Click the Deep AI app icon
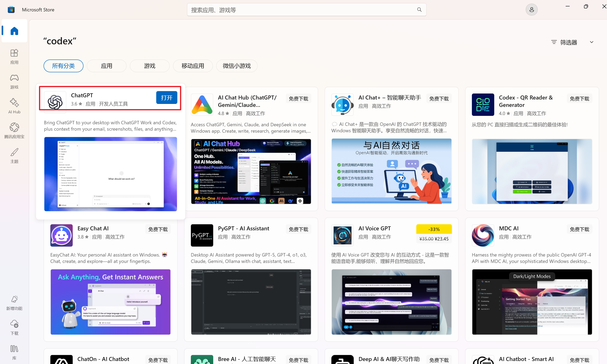The height and width of the screenshot is (364, 607). pyautogui.click(x=343, y=360)
